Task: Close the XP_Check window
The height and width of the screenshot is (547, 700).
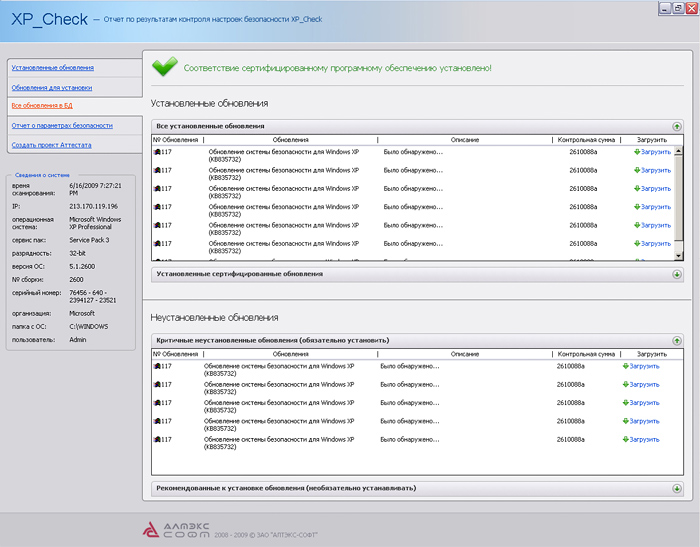Action: [692, 8]
